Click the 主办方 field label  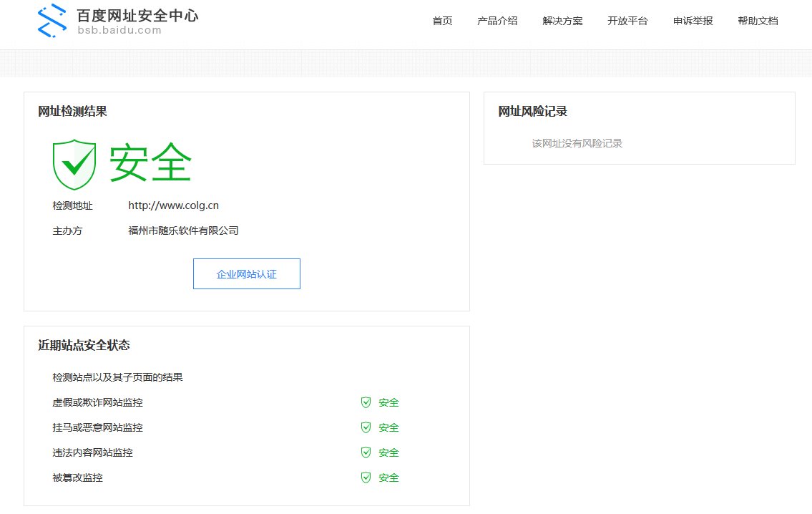tap(67, 231)
